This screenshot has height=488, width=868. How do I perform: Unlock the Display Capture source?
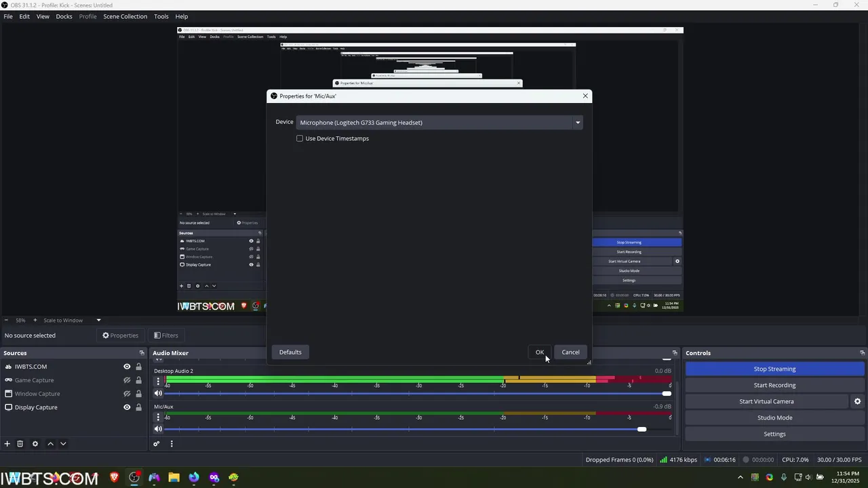pyautogui.click(x=138, y=407)
